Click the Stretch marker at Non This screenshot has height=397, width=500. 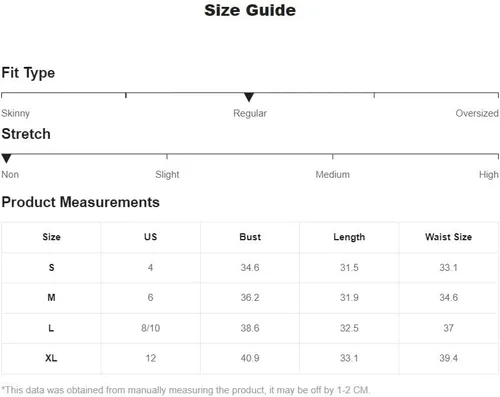pyautogui.click(x=6, y=159)
